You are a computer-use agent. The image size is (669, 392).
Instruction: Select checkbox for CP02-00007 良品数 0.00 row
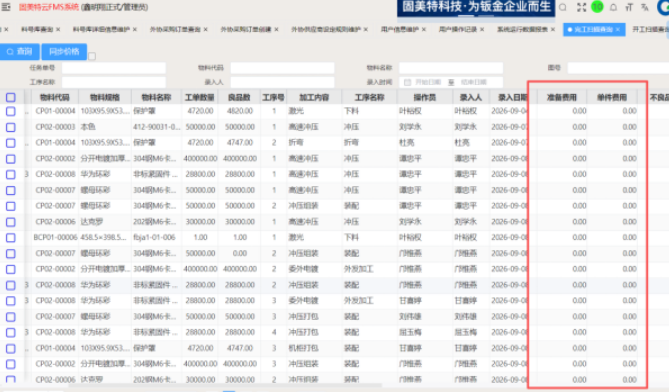(x=11, y=254)
